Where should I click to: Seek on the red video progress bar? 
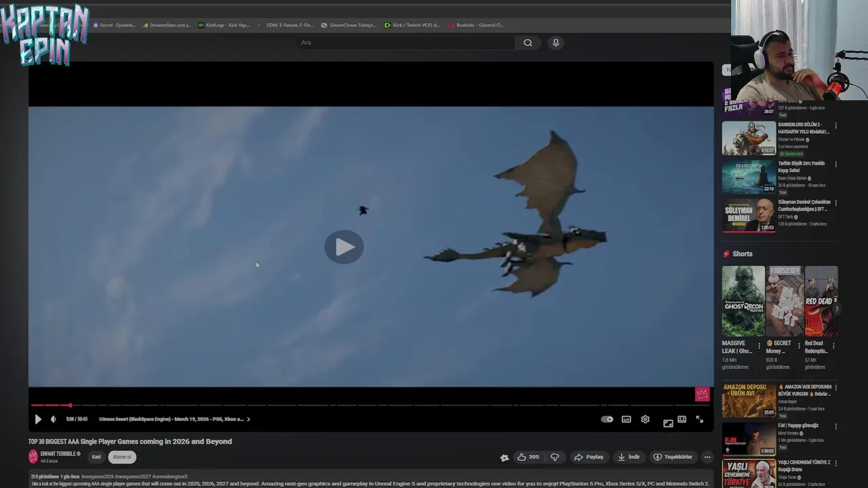pyautogui.click(x=370, y=405)
